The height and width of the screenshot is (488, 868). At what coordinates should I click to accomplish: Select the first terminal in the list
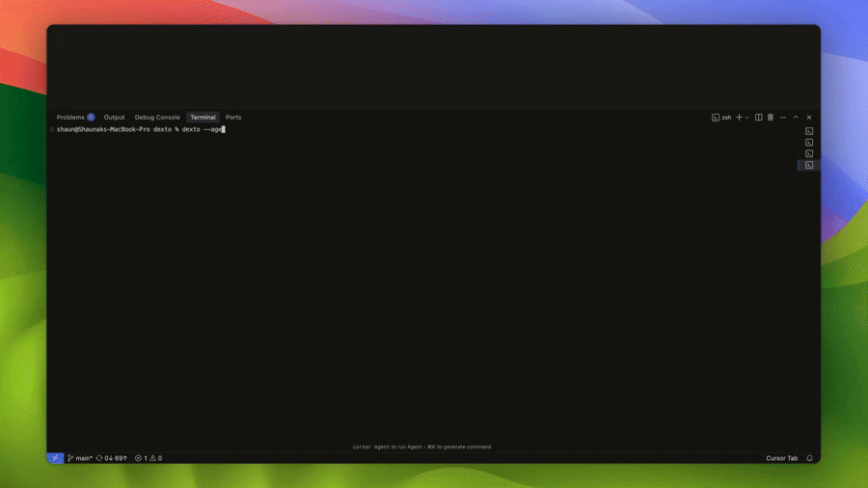809,131
